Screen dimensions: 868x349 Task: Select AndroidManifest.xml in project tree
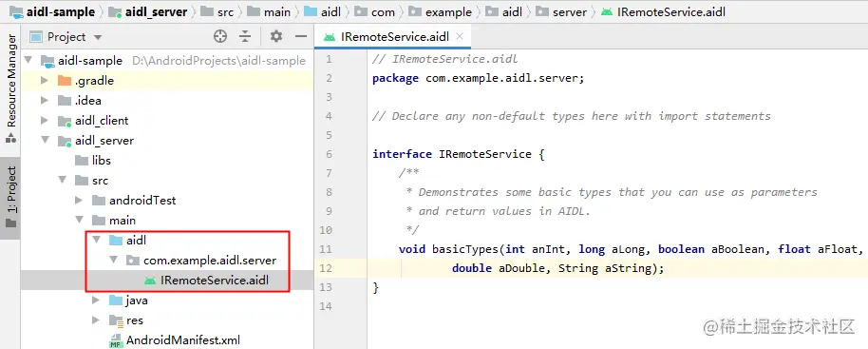tap(182, 340)
